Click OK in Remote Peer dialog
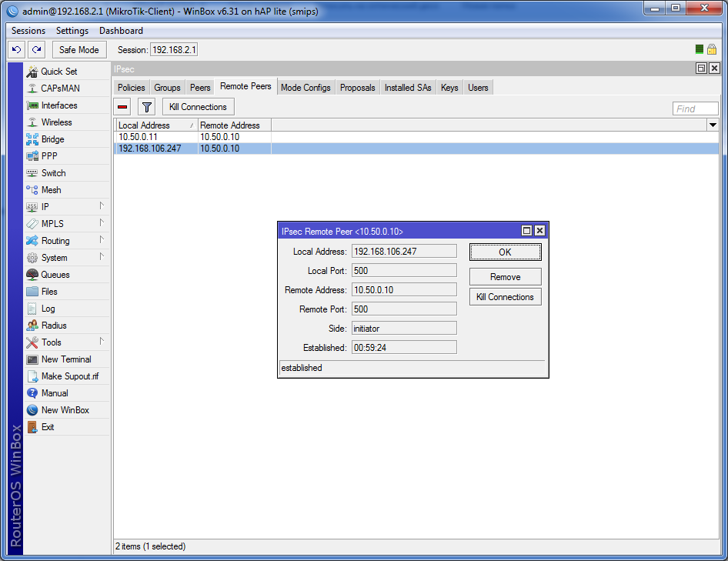This screenshot has width=728, height=561. (505, 252)
